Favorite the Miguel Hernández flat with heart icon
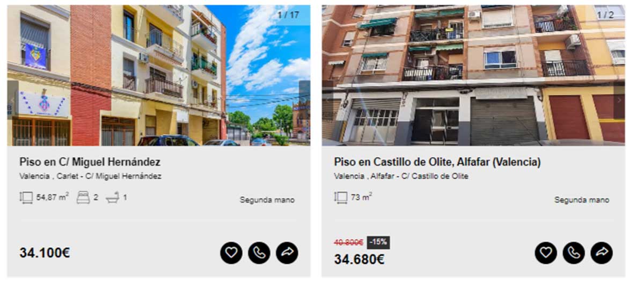 tap(231, 252)
